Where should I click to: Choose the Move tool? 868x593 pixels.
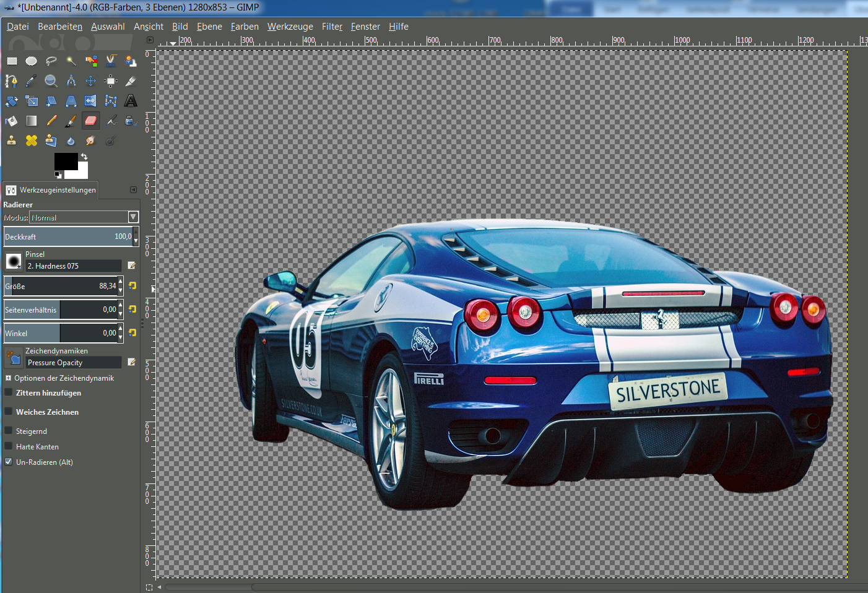coord(91,81)
